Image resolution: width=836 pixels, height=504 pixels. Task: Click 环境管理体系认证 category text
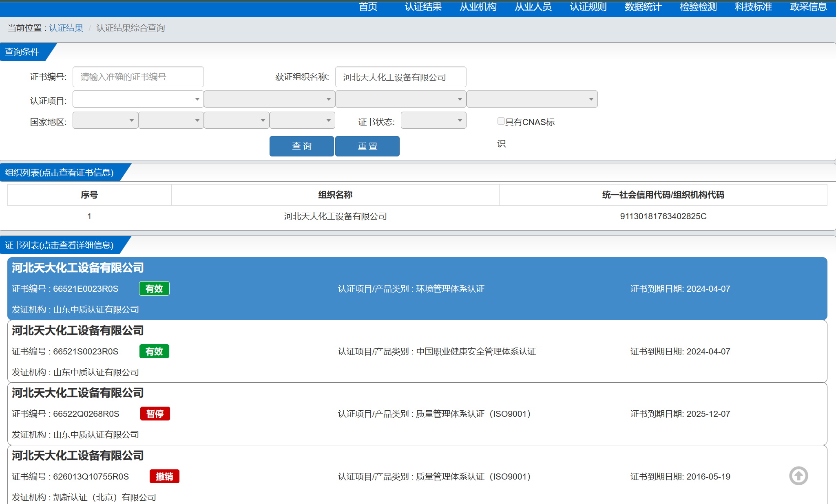[450, 288]
